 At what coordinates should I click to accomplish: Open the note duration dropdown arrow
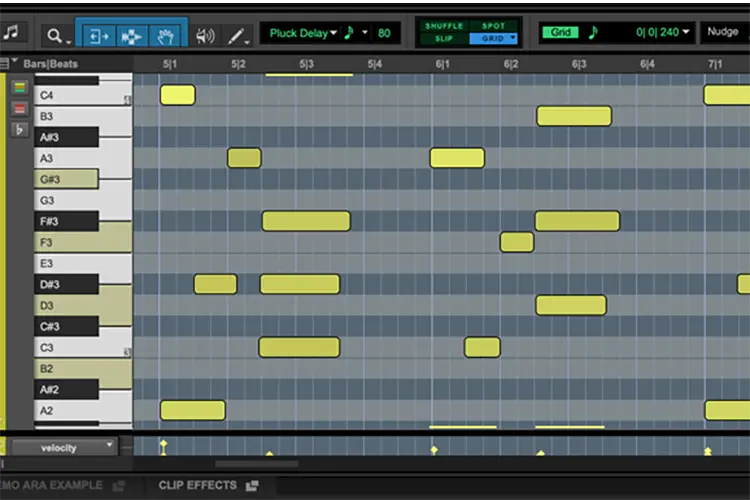(x=365, y=33)
